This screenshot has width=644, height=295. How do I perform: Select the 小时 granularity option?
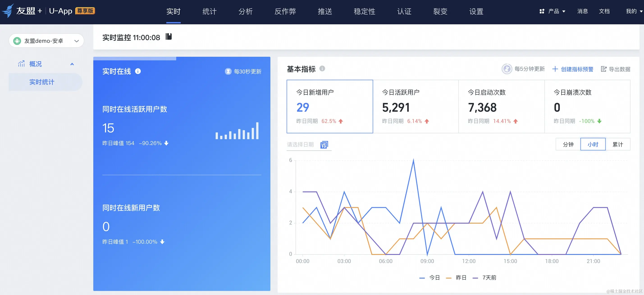tap(593, 144)
